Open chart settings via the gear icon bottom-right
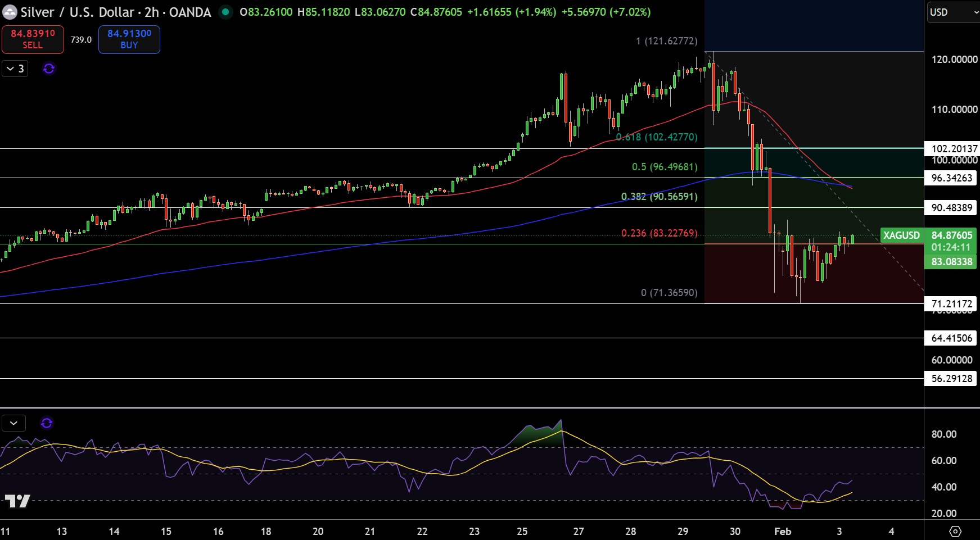Viewport: 980px width, 540px height. click(955, 530)
